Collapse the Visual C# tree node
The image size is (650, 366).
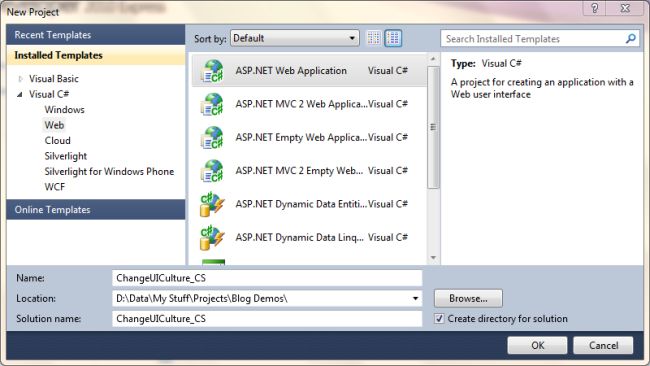pos(19,95)
